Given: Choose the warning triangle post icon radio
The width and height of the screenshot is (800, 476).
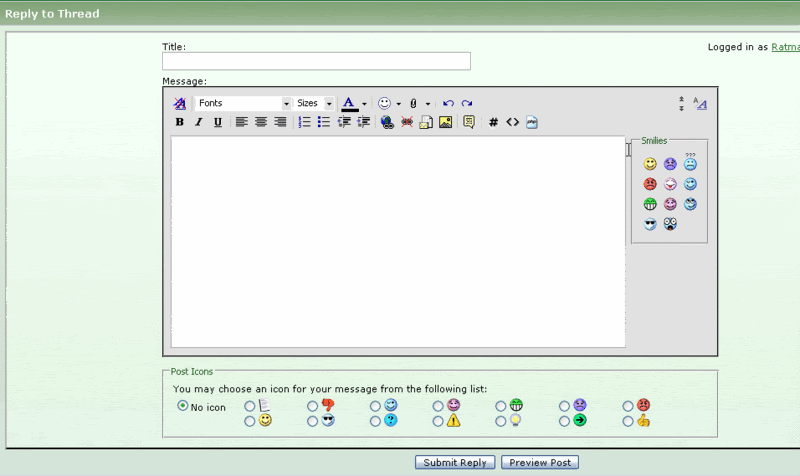Looking at the screenshot, I should coord(438,421).
